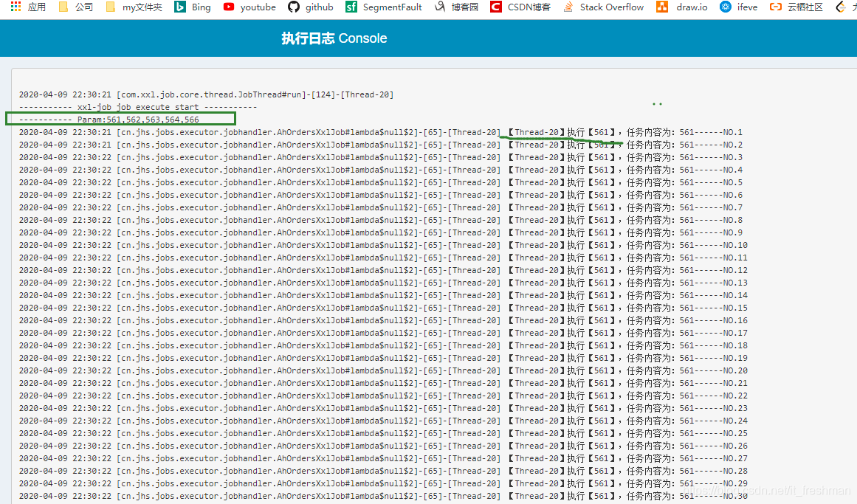Open the github bookmark
The width and height of the screenshot is (857, 504).
[x=311, y=7]
